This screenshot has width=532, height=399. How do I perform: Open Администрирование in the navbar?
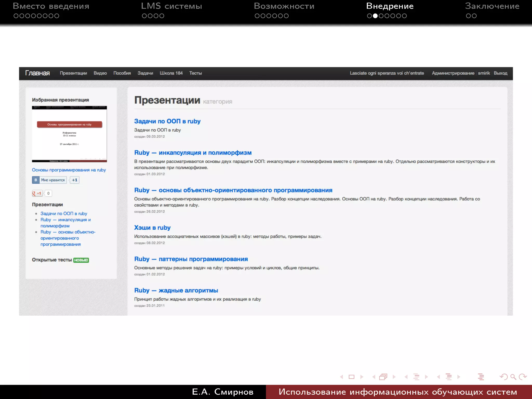tap(453, 73)
